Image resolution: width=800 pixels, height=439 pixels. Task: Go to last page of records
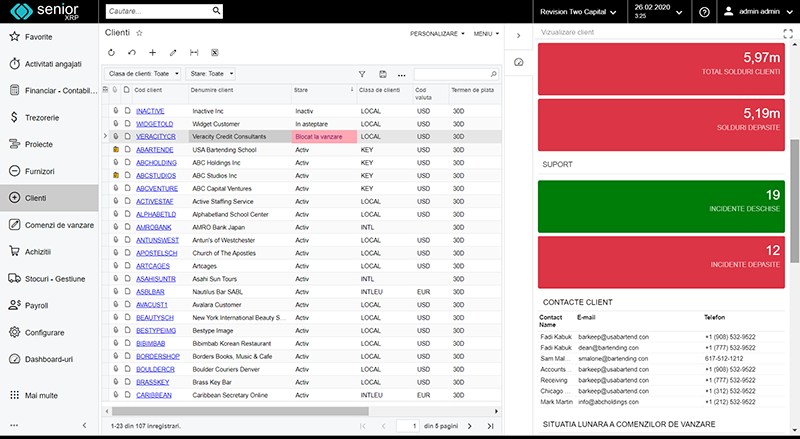tap(490, 426)
